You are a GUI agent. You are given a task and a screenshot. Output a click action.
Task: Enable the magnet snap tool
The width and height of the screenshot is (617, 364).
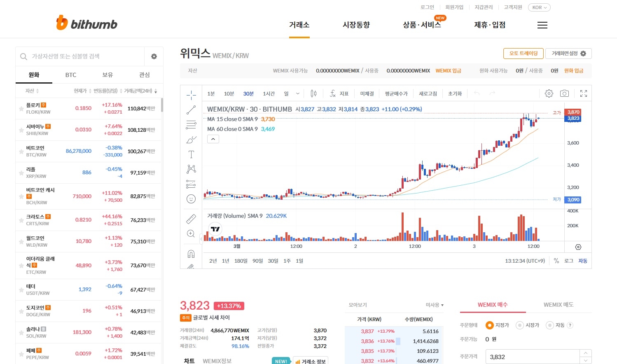(191, 253)
